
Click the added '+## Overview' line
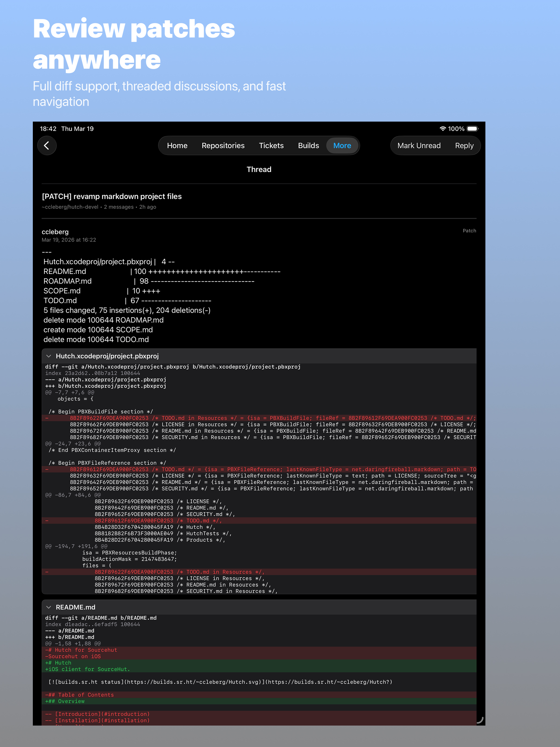(65, 701)
